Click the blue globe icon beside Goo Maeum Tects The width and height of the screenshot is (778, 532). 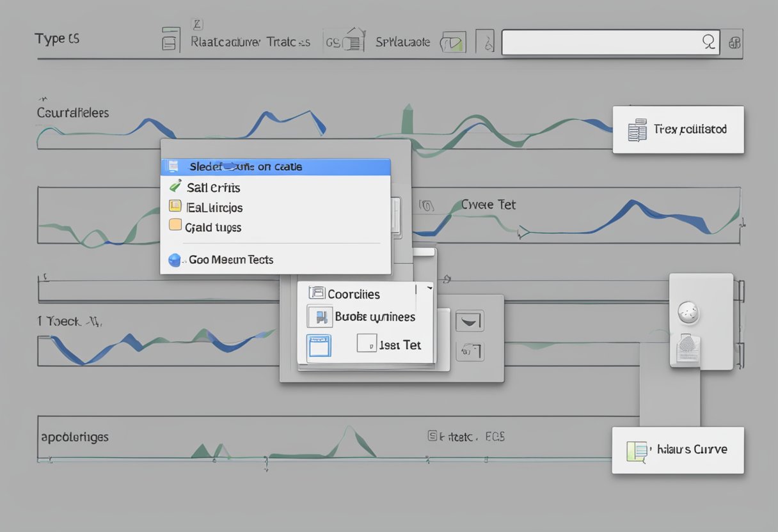(175, 260)
